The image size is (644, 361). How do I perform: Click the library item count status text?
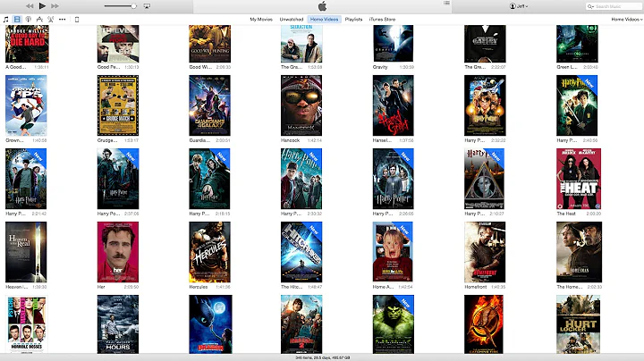pyautogui.click(x=322, y=357)
